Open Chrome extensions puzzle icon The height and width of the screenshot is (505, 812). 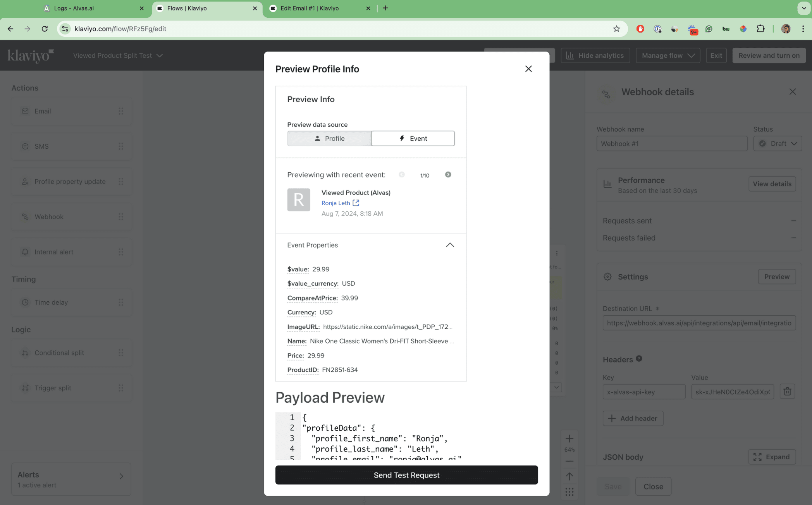(x=760, y=29)
